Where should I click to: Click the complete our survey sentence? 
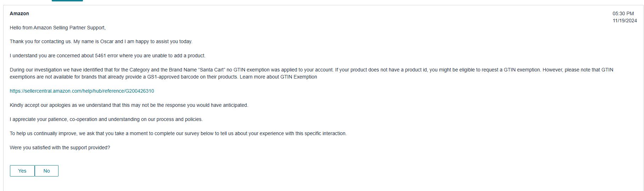178,133
